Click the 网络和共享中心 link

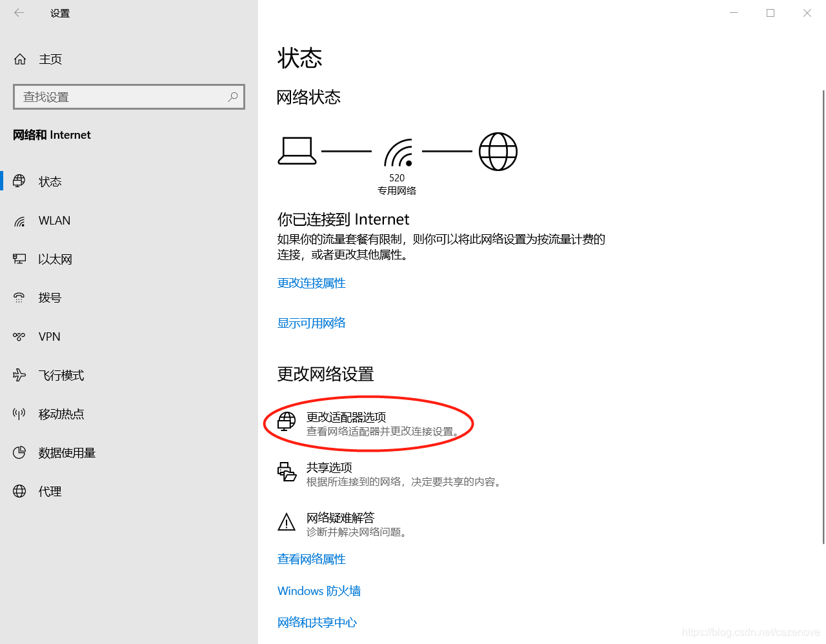tap(317, 623)
